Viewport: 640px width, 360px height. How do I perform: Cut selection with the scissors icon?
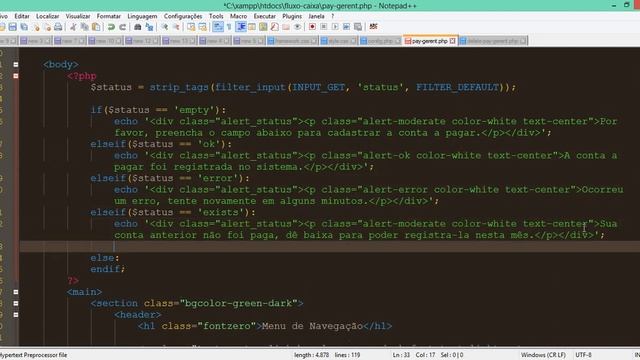(73, 27)
